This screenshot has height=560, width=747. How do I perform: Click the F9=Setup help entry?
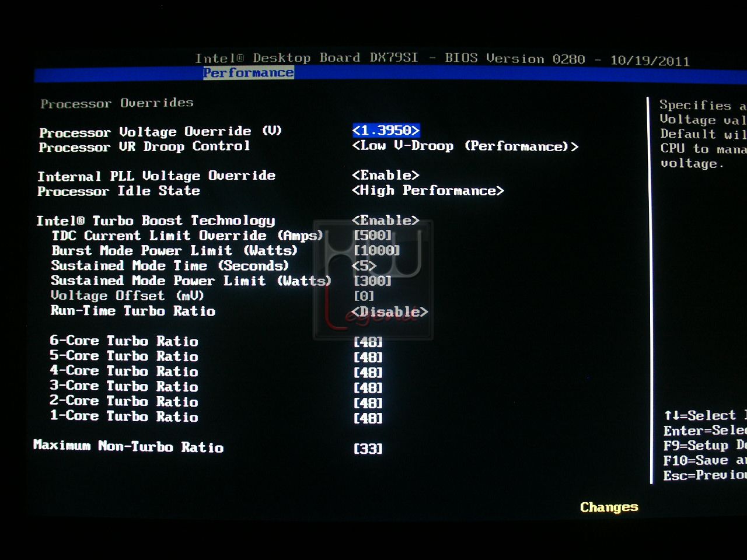pyautogui.click(x=705, y=446)
